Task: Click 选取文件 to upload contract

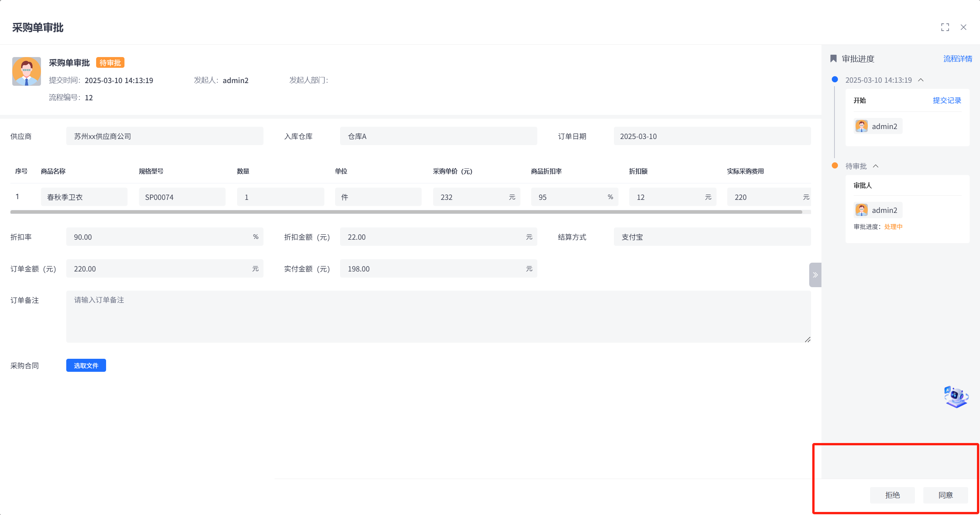Action: [x=86, y=365]
